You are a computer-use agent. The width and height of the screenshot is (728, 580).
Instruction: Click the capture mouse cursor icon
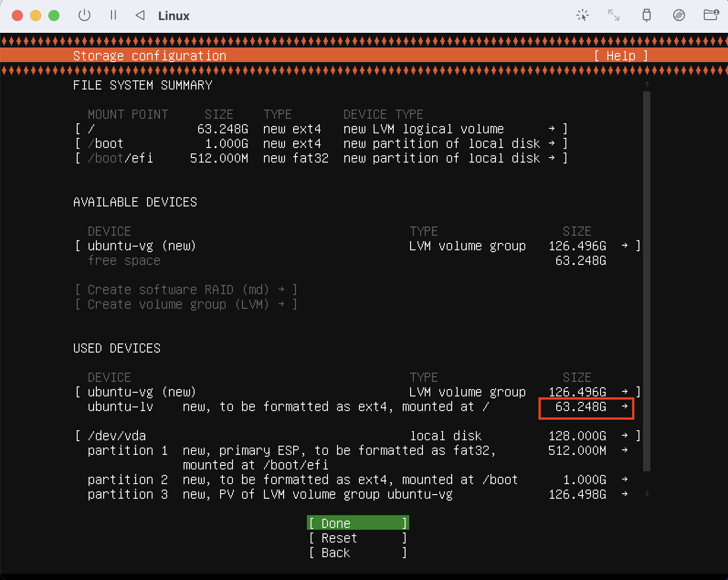(582, 16)
